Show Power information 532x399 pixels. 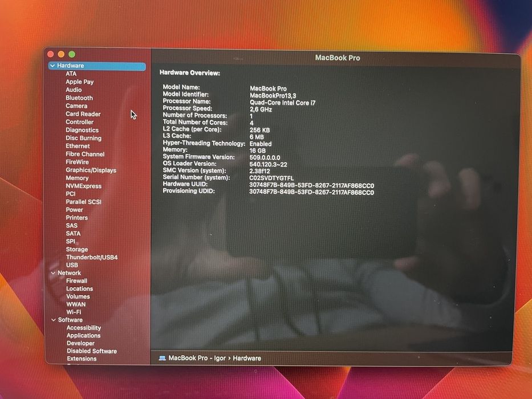click(74, 210)
